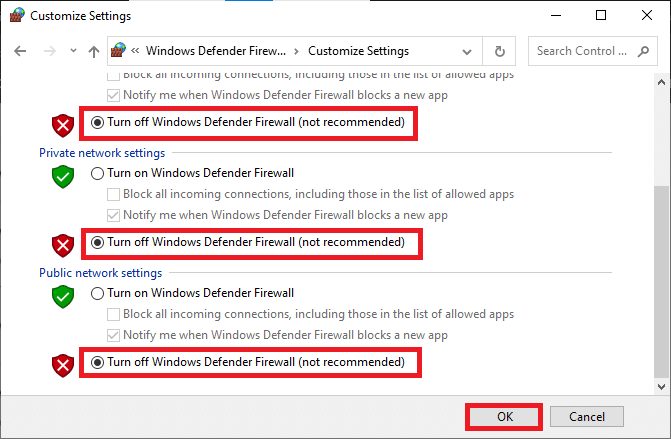Toggle Notify me checkbox under Private network
The width and height of the screenshot is (671, 439).
[113, 215]
